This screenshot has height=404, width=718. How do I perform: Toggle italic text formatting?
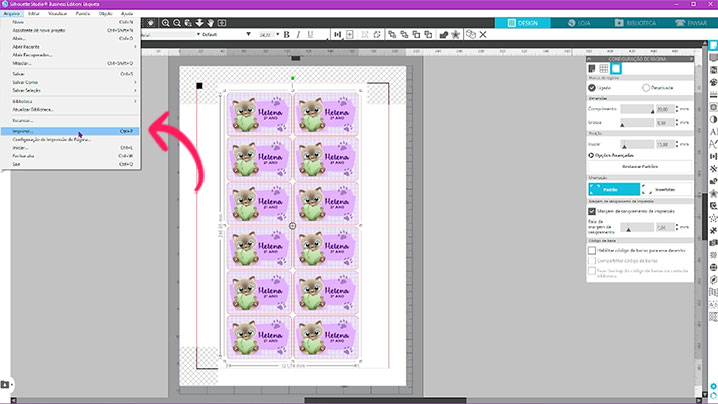(298, 34)
